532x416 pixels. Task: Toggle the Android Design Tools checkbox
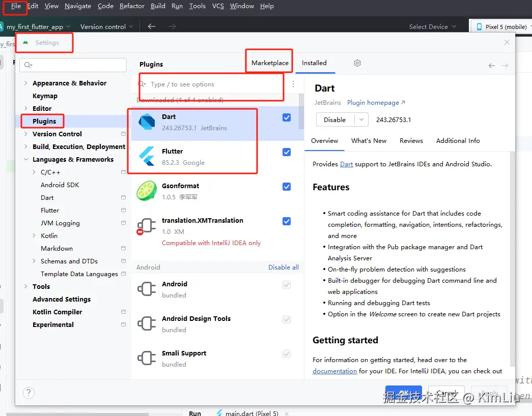tap(287, 319)
